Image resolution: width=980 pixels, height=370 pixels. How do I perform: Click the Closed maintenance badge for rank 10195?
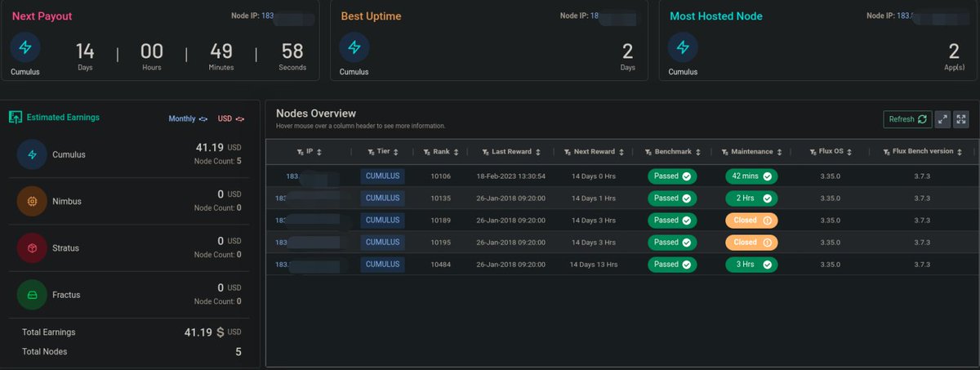[x=751, y=242]
